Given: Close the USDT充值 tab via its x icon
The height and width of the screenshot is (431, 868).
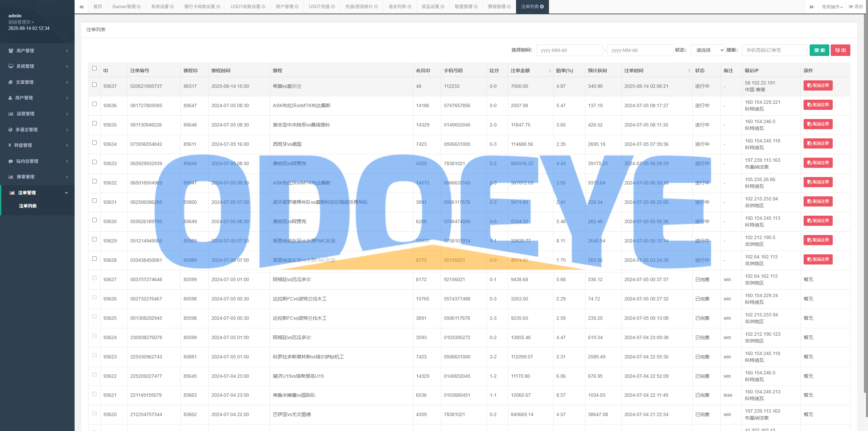Looking at the screenshot, I should pos(333,7).
